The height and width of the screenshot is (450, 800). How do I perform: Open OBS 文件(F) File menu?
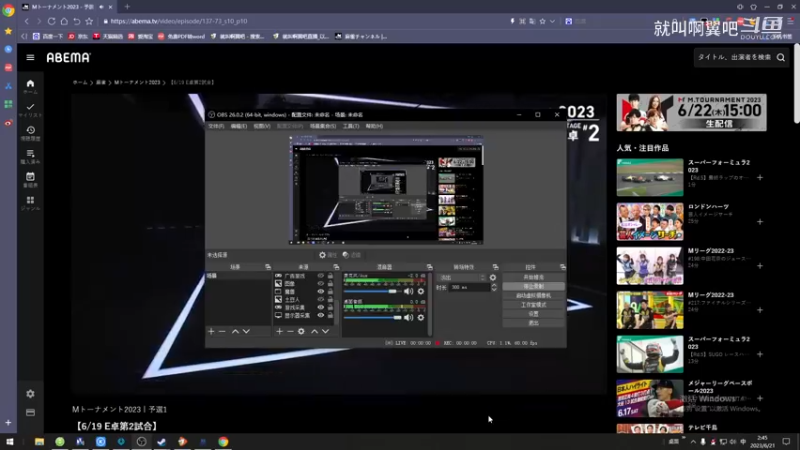(216, 126)
